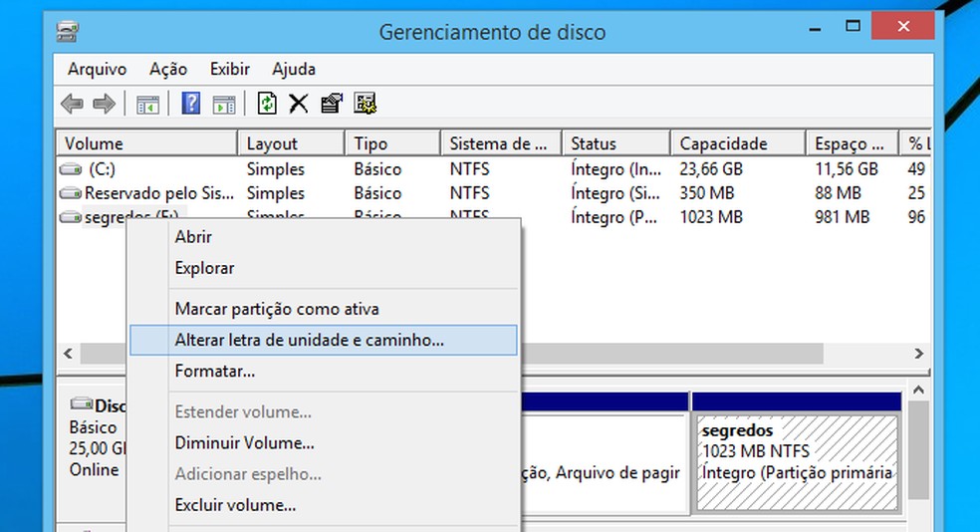
Task: Close the Gerenciamento de disco window
Action: (x=903, y=26)
